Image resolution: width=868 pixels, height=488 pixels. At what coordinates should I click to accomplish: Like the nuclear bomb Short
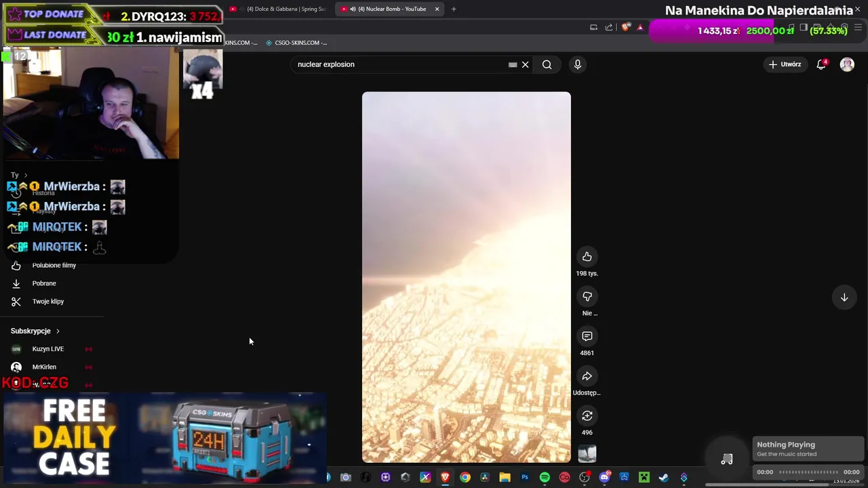[x=587, y=257]
